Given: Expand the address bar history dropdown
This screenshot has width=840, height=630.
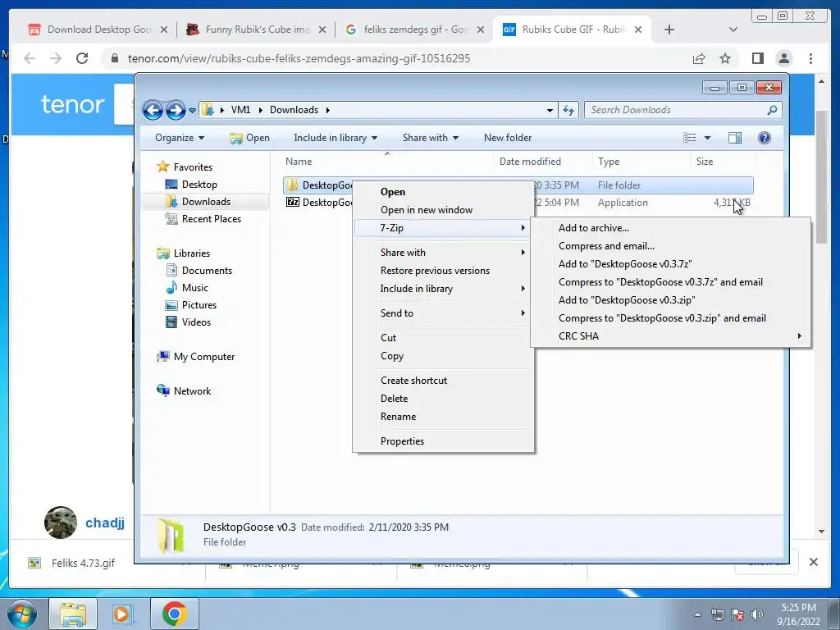Looking at the screenshot, I should coord(550,111).
